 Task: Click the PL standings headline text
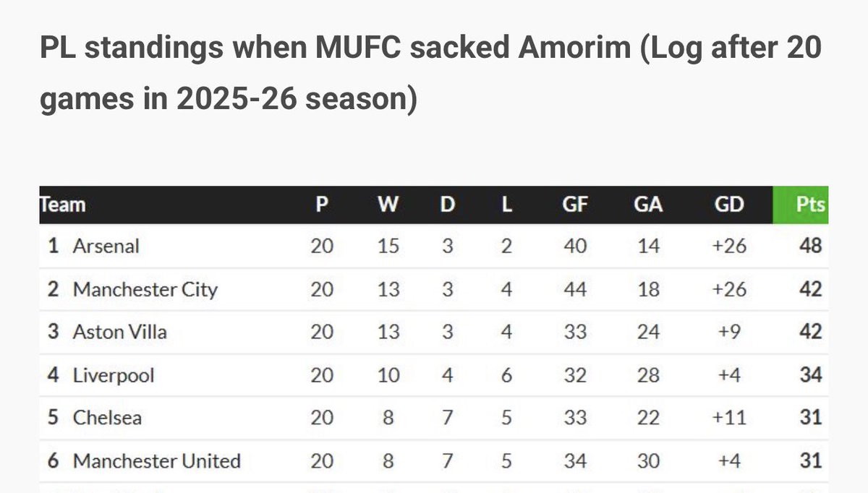point(431,74)
